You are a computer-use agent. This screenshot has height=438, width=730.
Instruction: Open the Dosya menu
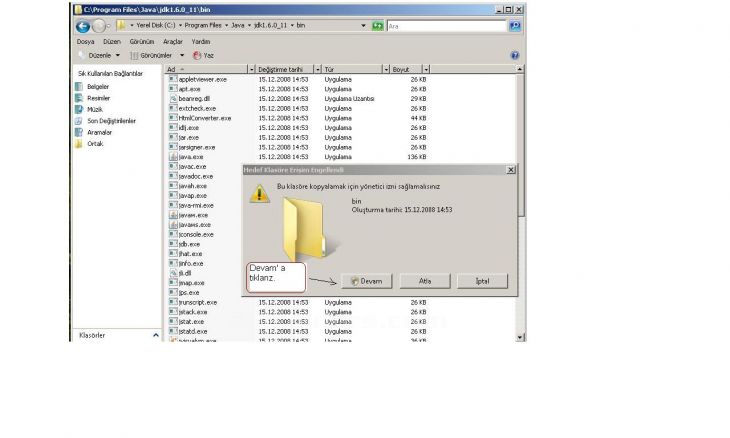(x=85, y=41)
